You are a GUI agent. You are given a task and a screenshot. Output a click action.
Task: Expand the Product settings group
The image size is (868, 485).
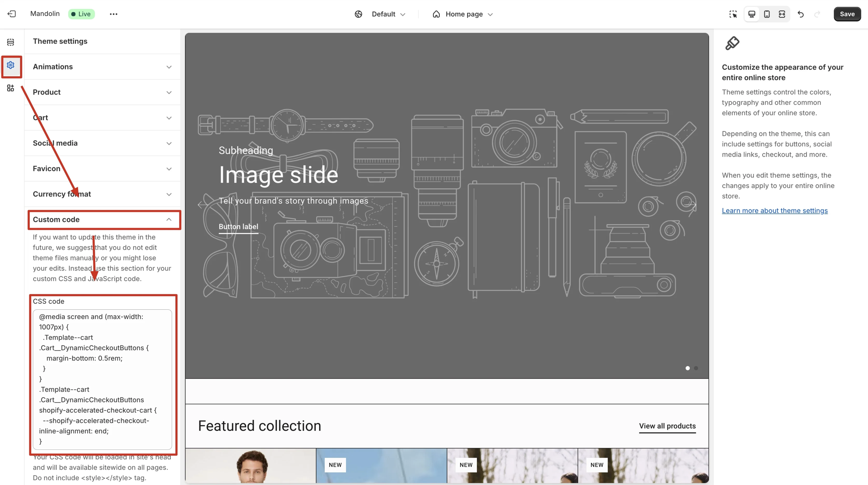[102, 92]
